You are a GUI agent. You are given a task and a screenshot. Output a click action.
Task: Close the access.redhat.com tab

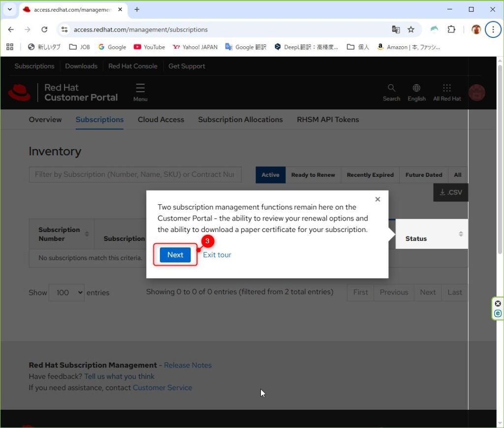tap(120, 9)
